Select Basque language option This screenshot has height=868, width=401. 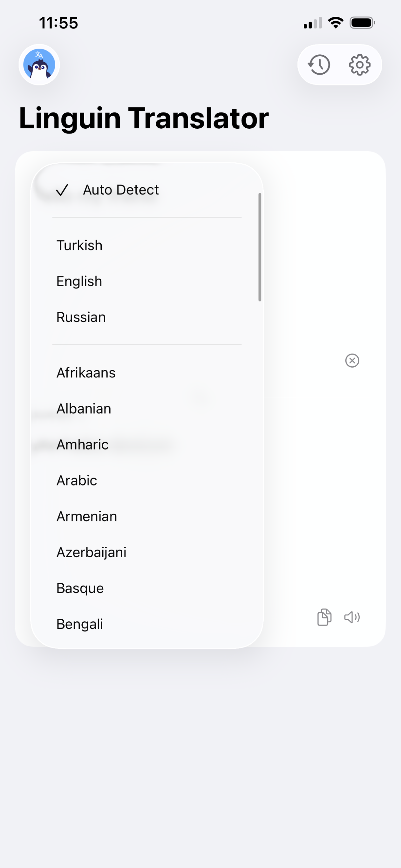(x=80, y=588)
